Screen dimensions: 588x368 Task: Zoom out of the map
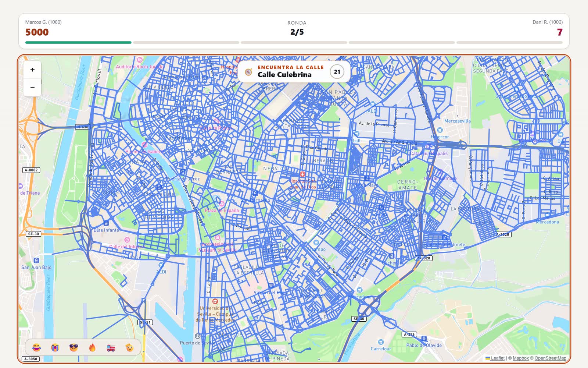(x=32, y=88)
